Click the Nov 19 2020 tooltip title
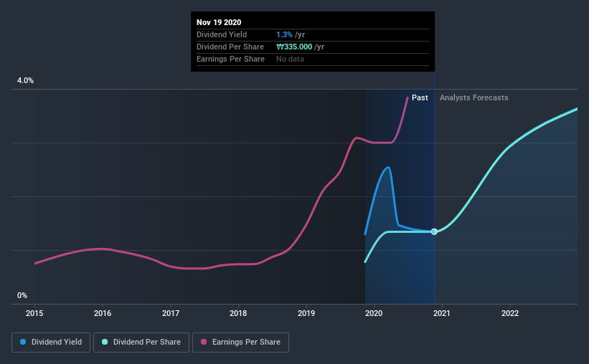 219,22
